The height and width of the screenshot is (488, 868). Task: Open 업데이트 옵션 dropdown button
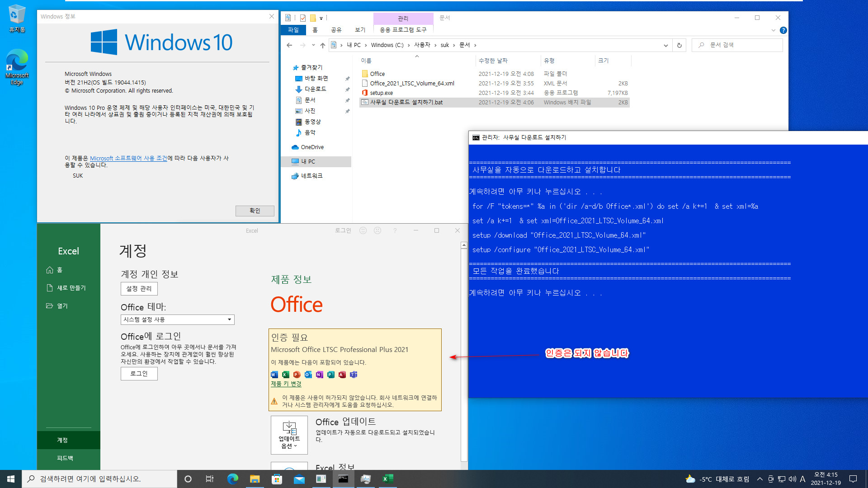[289, 435]
